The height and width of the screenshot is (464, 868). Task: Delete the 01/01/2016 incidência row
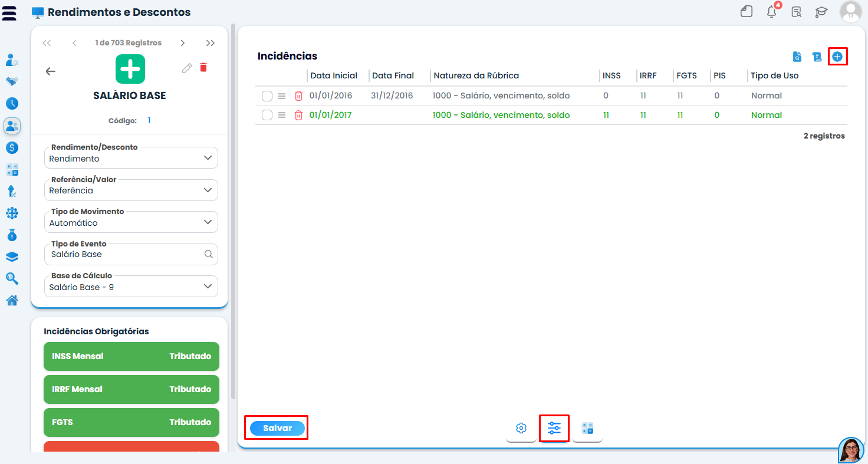pos(298,96)
